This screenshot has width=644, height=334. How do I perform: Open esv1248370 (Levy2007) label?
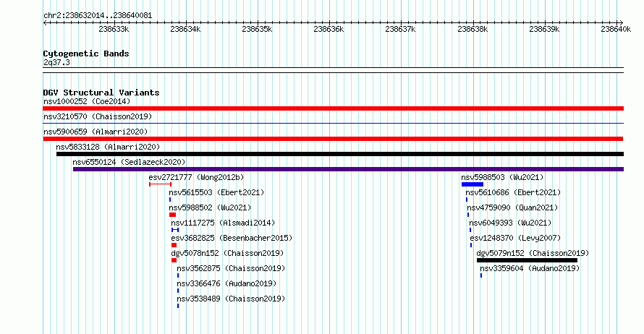(x=515, y=238)
